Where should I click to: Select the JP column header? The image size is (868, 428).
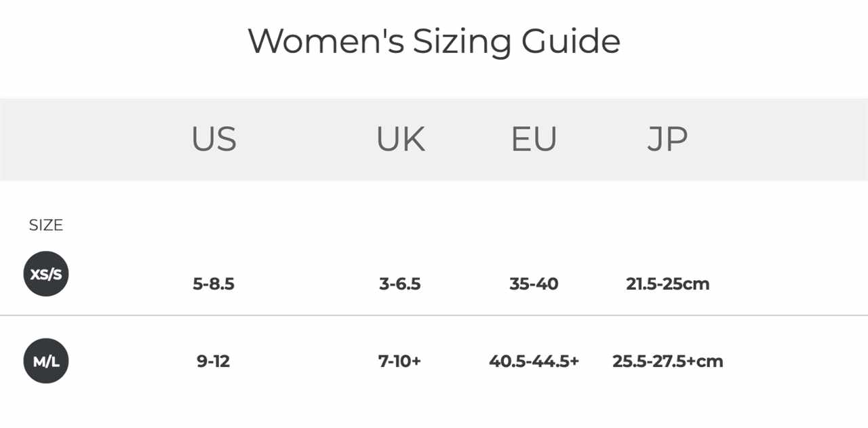pos(667,139)
